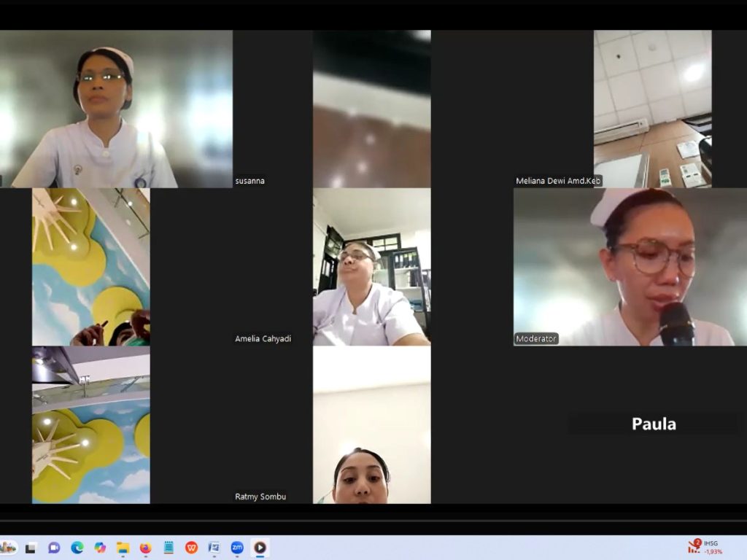
Task: Open the Notepad icon in the taskbar
Action: pyautogui.click(x=169, y=548)
